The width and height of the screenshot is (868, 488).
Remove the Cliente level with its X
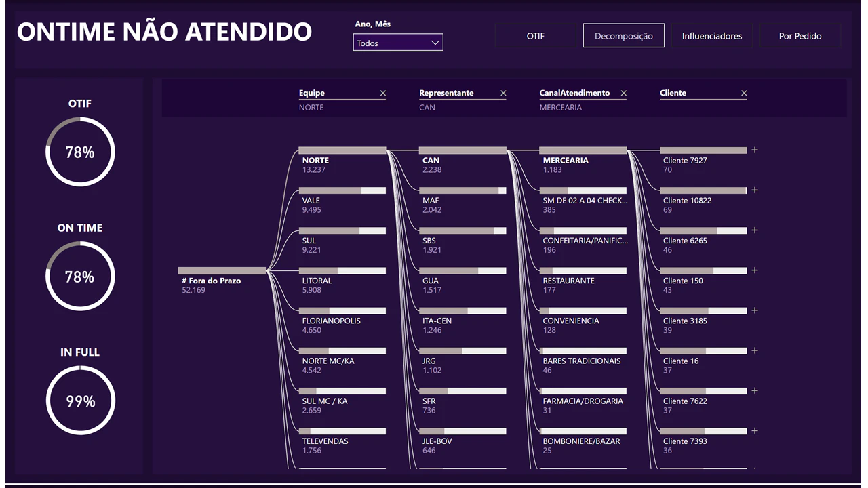[x=744, y=94]
